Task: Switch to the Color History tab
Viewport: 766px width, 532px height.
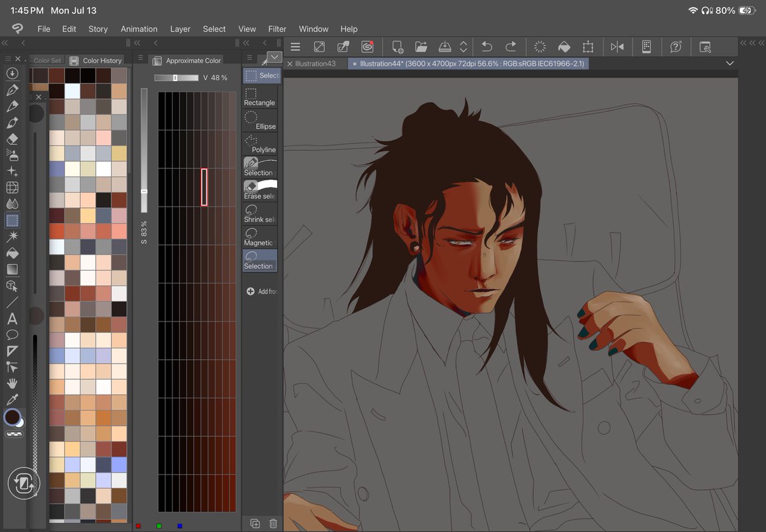Action: pyautogui.click(x=96, y=61)
